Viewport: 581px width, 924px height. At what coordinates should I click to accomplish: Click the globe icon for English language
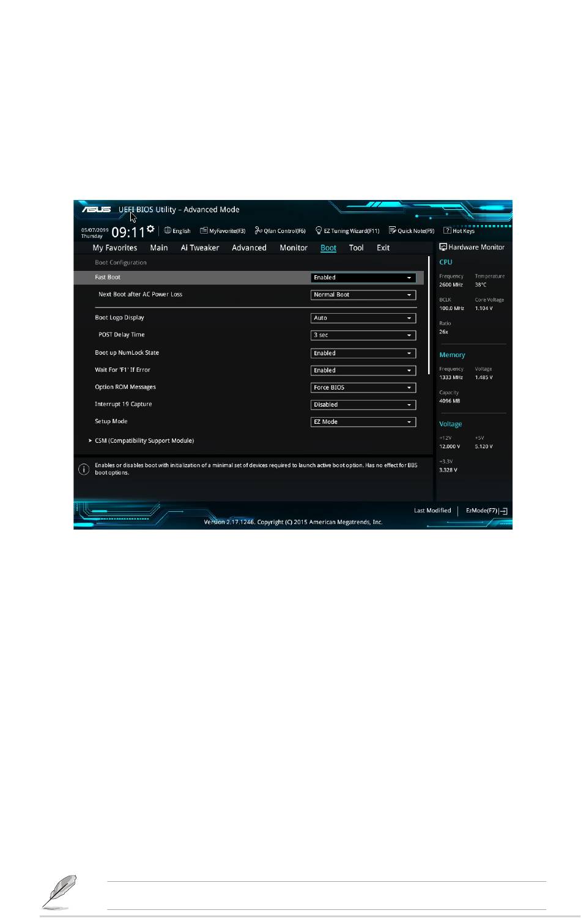click(x=168, y=231)
